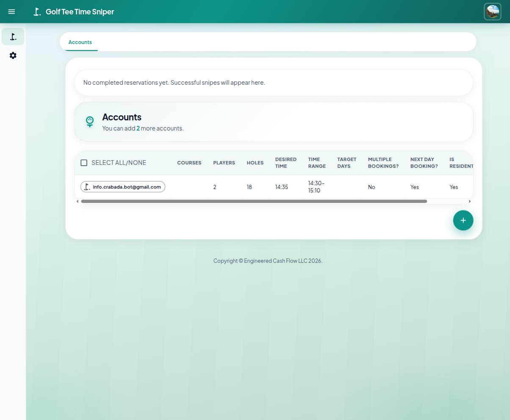Select the golf flag sidebar icon
Viewport: 510px width, 420px height.
point(13,37)
